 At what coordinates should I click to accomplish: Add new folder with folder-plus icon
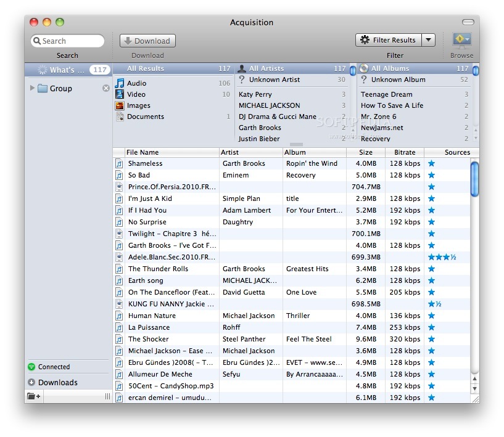coord(34,396)
